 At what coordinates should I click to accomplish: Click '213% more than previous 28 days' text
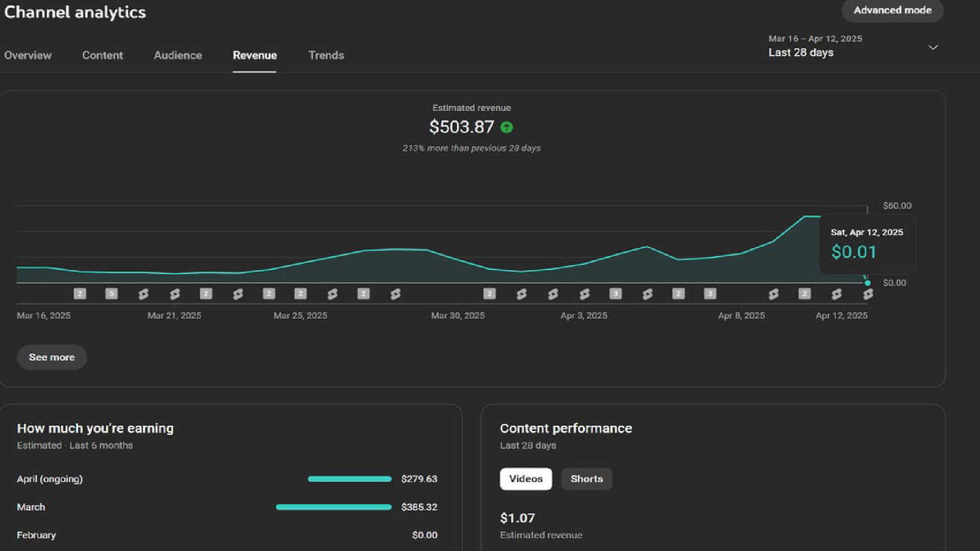click(472, 148)
